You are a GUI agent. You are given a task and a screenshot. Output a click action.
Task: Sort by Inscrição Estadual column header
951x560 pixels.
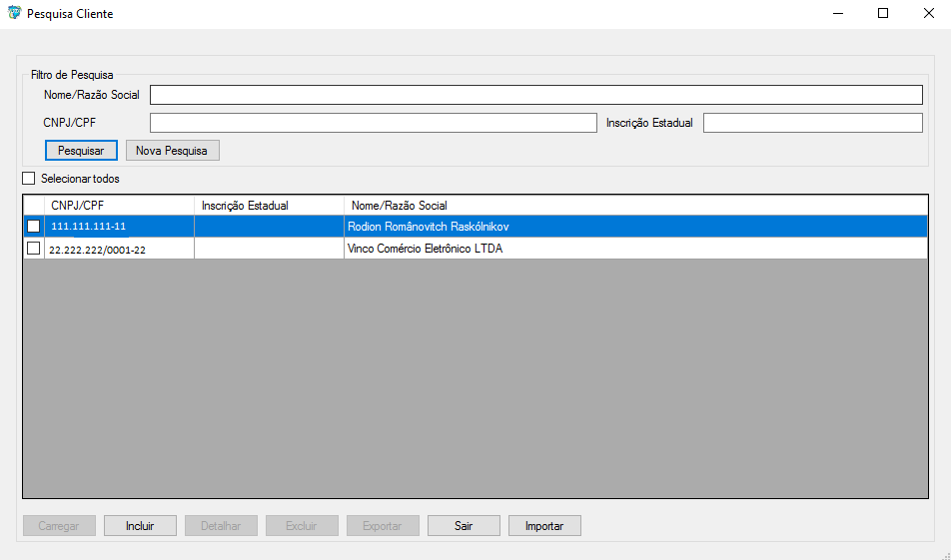point(269,206)
